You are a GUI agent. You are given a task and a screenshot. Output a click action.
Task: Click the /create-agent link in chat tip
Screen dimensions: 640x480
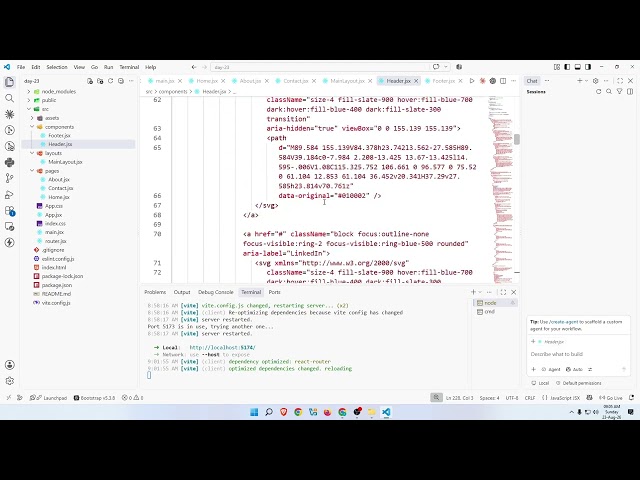(x=564, y=322)
